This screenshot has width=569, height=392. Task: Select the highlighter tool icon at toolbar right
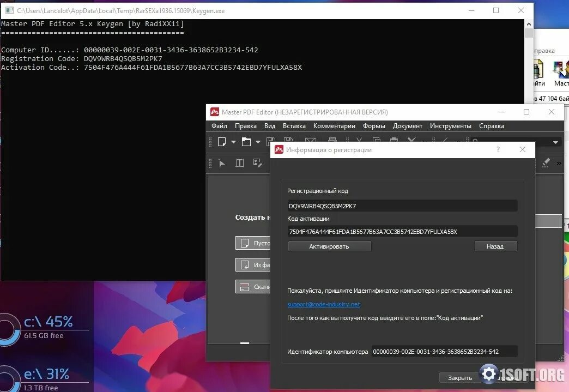coord(546,163)
